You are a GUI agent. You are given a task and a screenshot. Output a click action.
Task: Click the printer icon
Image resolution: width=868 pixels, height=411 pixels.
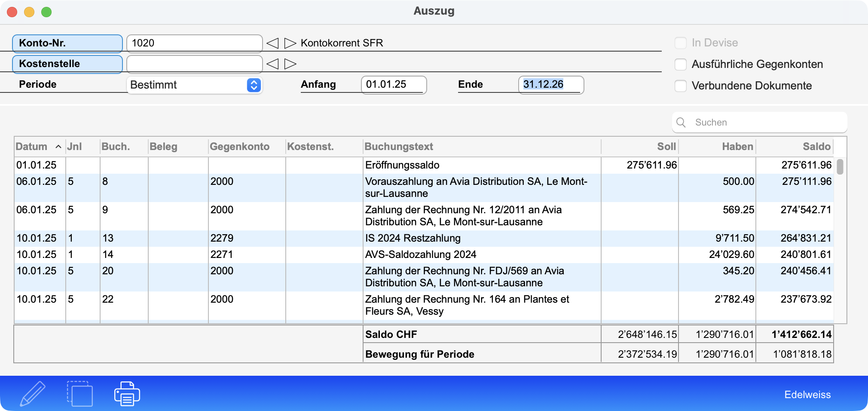coord(127,393)
